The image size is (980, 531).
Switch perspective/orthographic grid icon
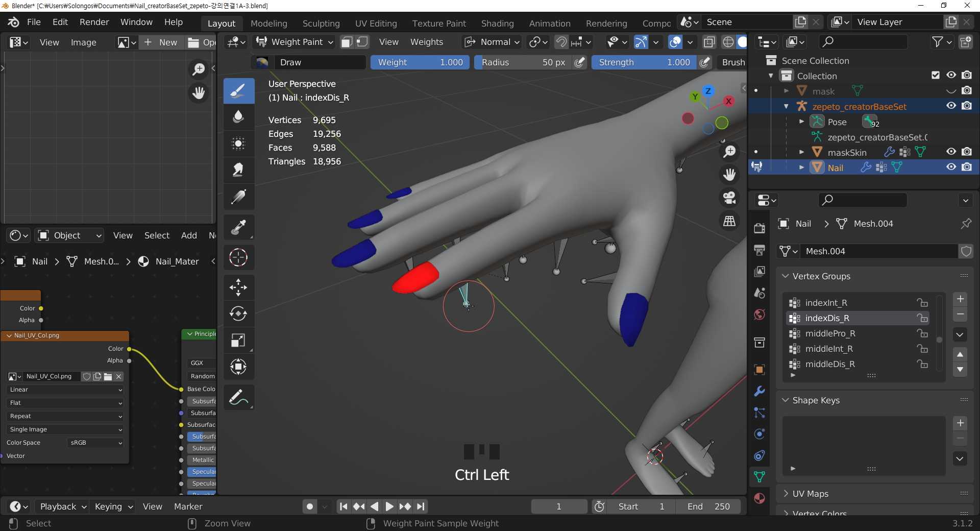pos(729,221)
